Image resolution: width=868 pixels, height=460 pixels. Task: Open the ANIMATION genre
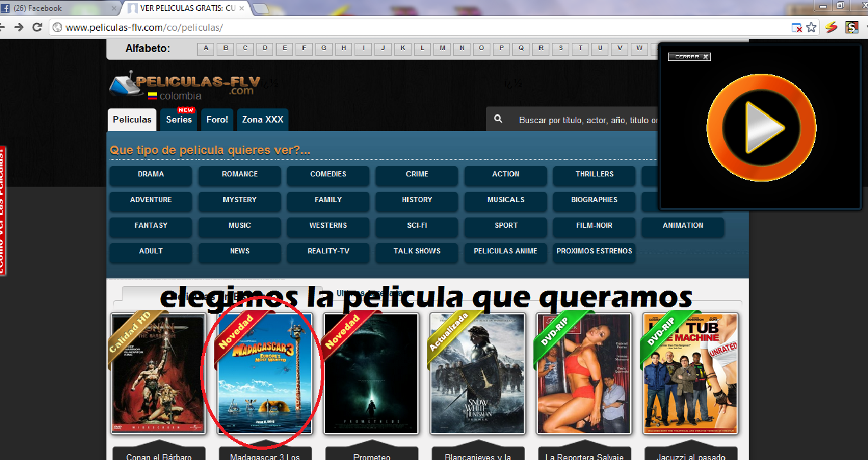tap(683, 226)
